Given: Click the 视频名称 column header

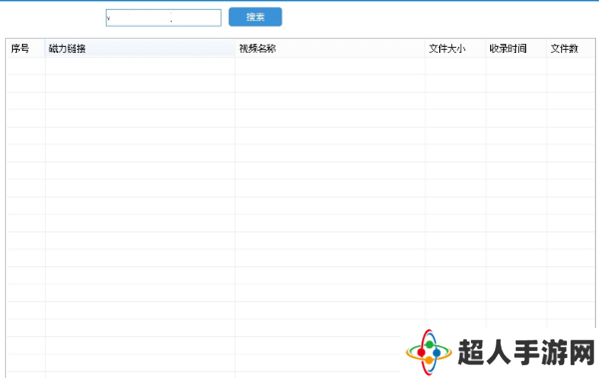Looking at the screenshot, I should tap(329, 49).
